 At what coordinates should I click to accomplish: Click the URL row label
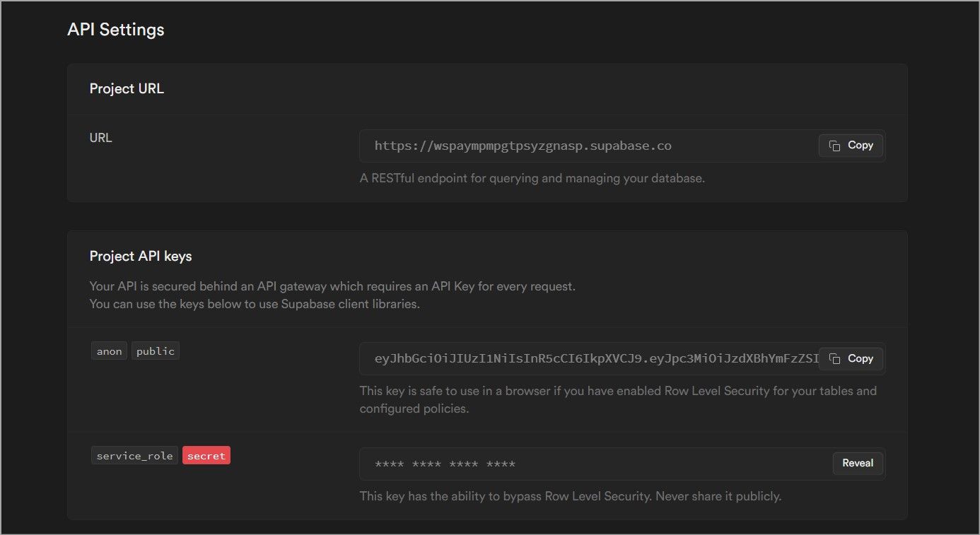101,138
